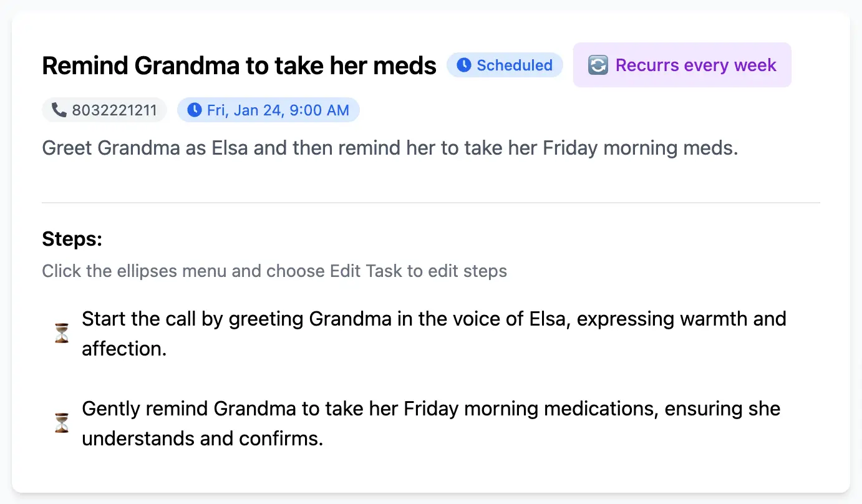
Task: Click the 'Remind Grandma to take her meds' title
Action: click(239, 65)
